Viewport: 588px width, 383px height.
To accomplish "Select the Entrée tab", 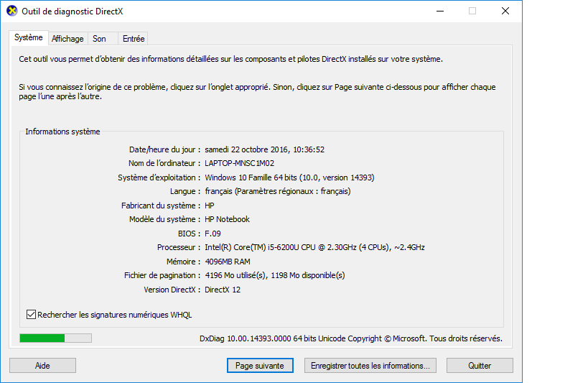I will point(133,39).
